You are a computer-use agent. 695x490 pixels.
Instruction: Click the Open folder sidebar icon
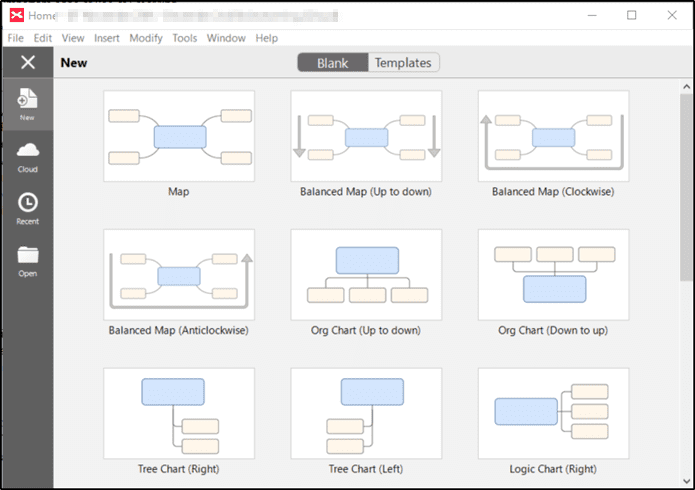27,261
